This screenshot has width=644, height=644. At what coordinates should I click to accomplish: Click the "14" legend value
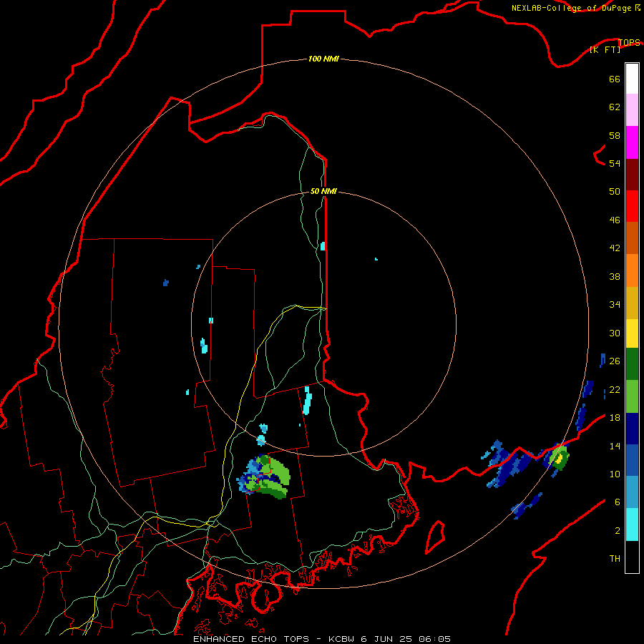[615, 446]
